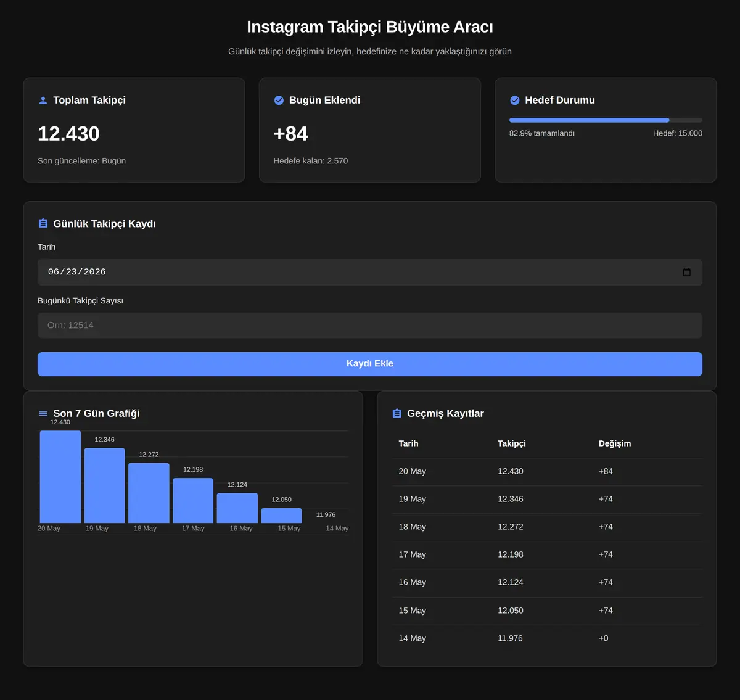Click the Instagram Takipçi Büyüme Aracı heading
740x700 pixels.
tap(370, 27)
